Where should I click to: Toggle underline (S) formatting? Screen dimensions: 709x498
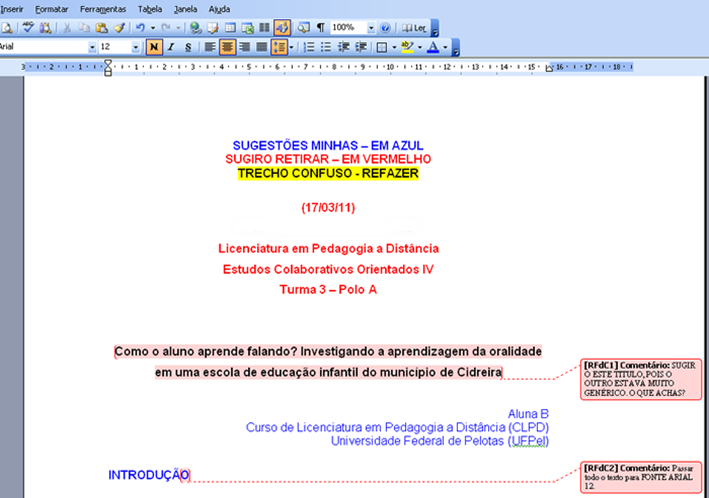(x=188, y=47)
